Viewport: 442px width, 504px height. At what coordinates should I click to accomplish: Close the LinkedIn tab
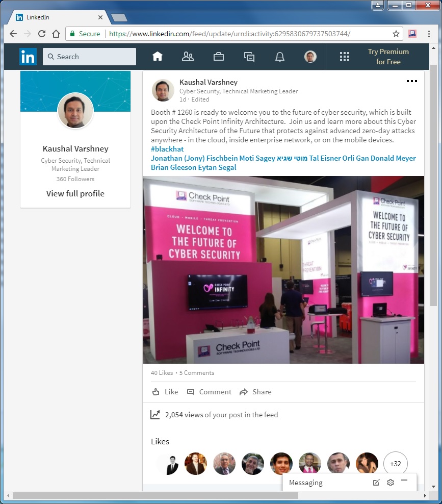coord(100,17)
